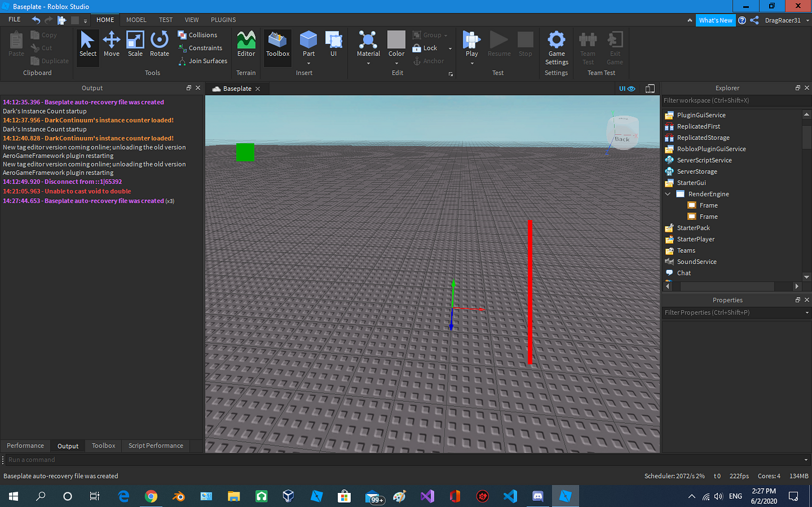This screenshot has width=812, height=507.
Task: Close the Baseplate document tab
Action: pos(259,89)
